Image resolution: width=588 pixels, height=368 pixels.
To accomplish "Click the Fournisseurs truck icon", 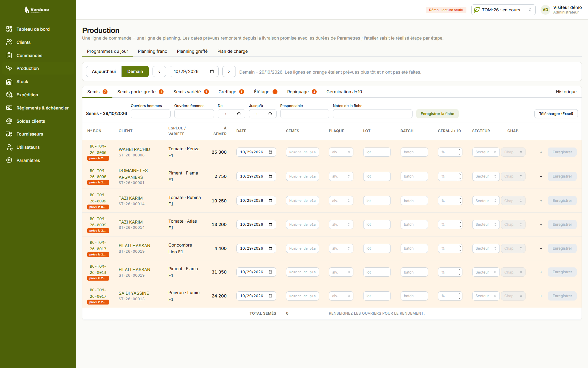I will tap(9, 134).
